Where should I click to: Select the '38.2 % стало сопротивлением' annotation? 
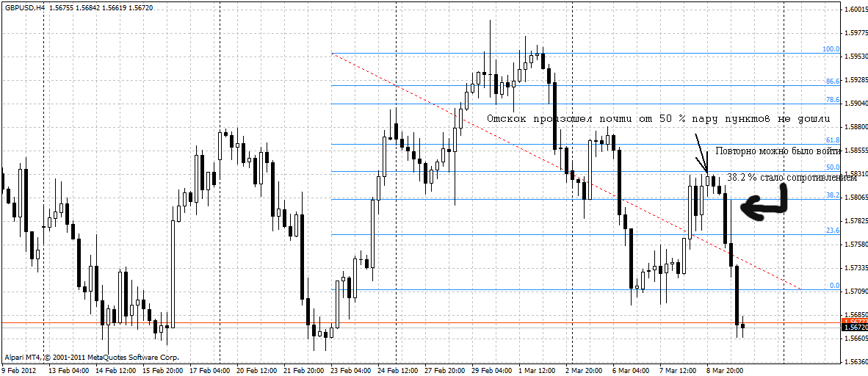(792, 178)
